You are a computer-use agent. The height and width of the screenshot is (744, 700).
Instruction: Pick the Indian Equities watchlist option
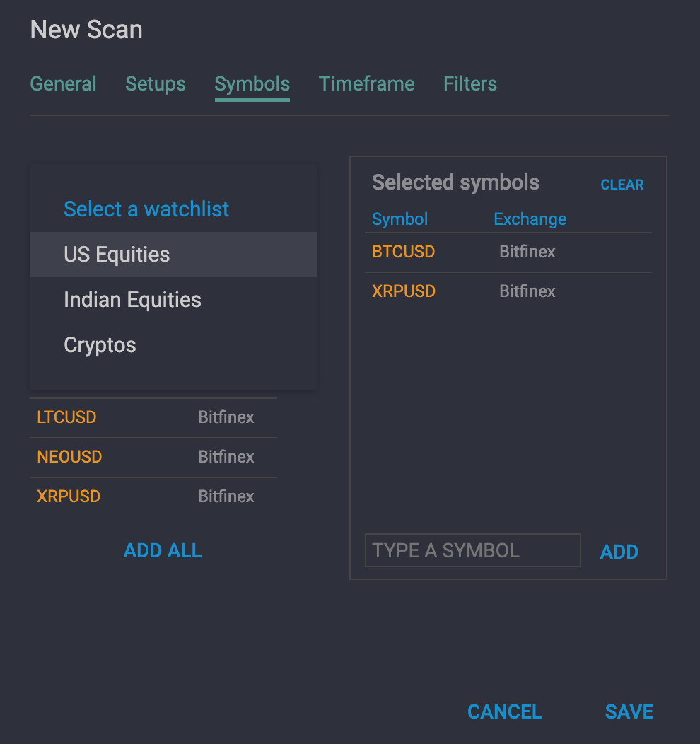click(x=132, y=300)
